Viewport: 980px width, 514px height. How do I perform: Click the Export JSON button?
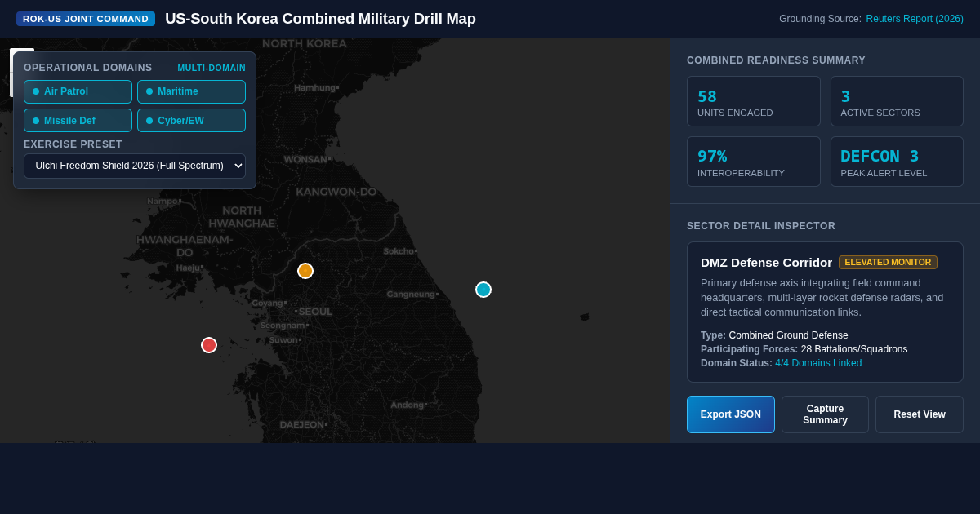pos(731,414)
